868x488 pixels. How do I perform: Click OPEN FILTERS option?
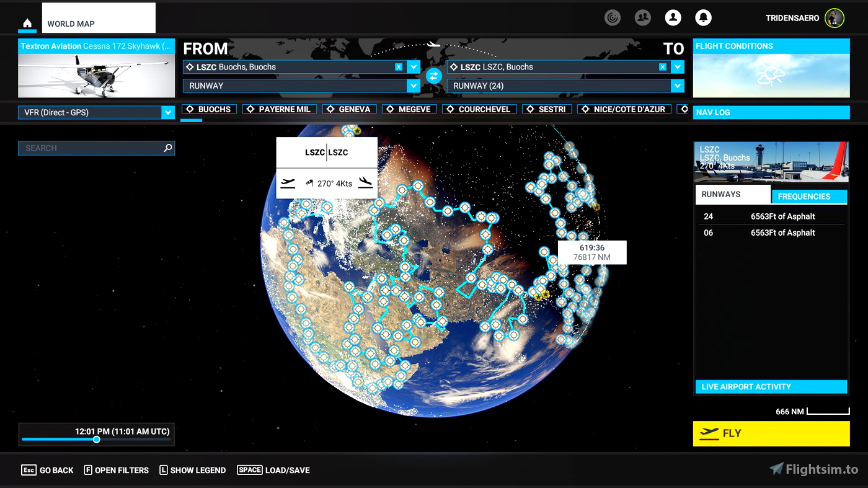pos(117,470)
